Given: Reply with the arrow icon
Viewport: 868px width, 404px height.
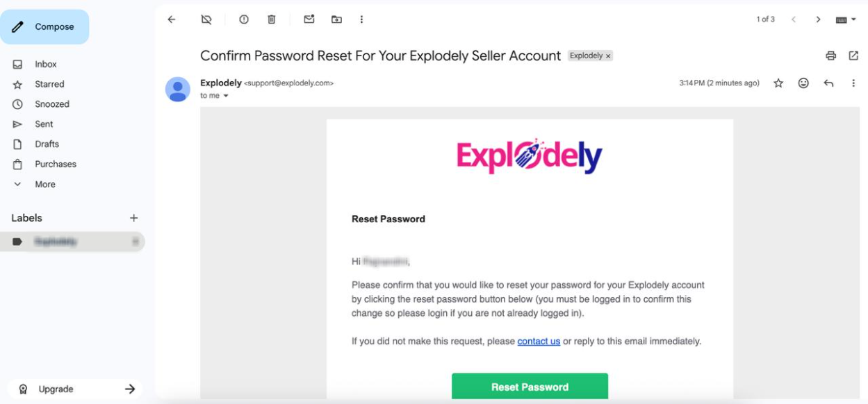Looking at the screenshot, I should click(828, 83).
